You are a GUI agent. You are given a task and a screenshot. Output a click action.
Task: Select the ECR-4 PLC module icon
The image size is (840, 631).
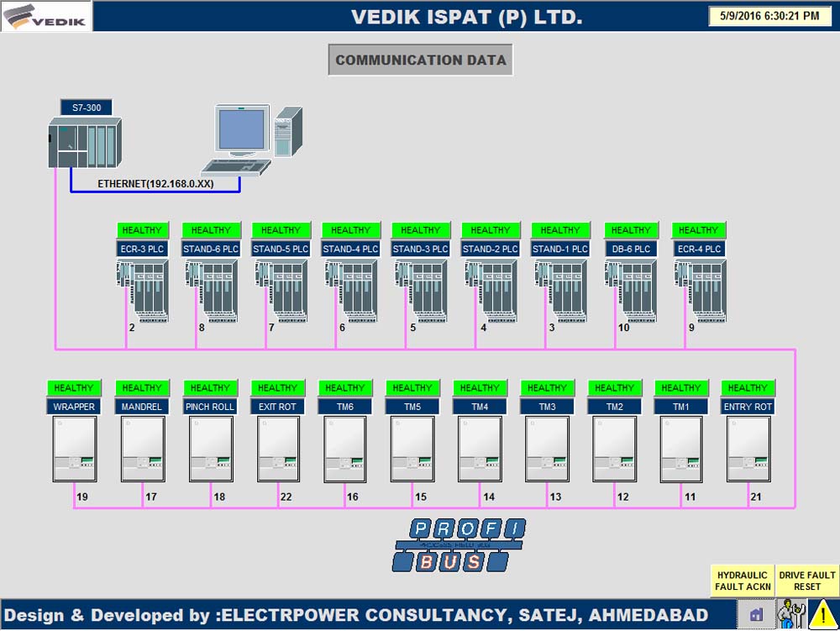tap(701, 291)
